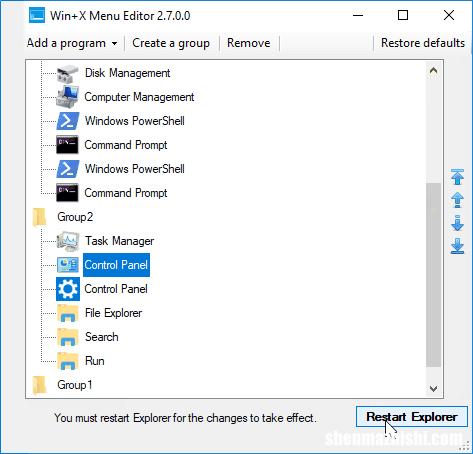
Task: Select the first Windows PowerShell icon
Action: 68,121
